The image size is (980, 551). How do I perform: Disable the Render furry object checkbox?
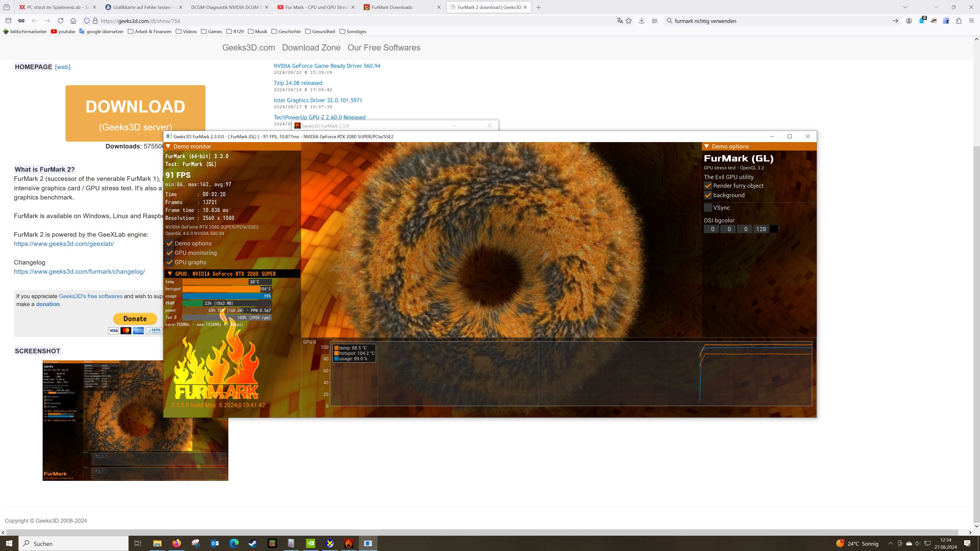coord(708,186)
